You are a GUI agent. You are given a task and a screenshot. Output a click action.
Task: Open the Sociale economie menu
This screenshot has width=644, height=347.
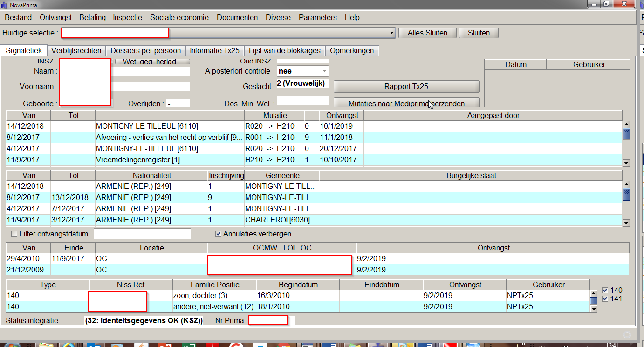179,17
